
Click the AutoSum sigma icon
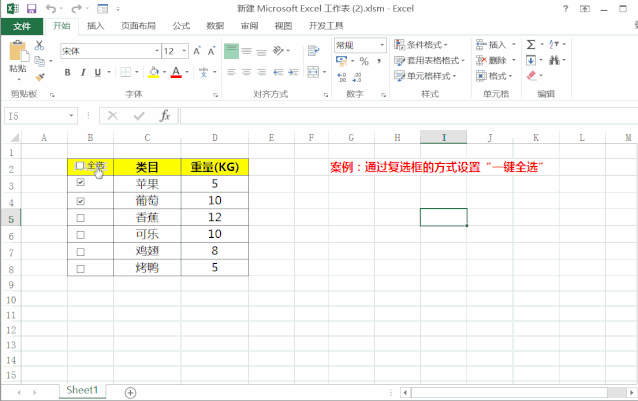pyautogui.click(x=531, y=44)
